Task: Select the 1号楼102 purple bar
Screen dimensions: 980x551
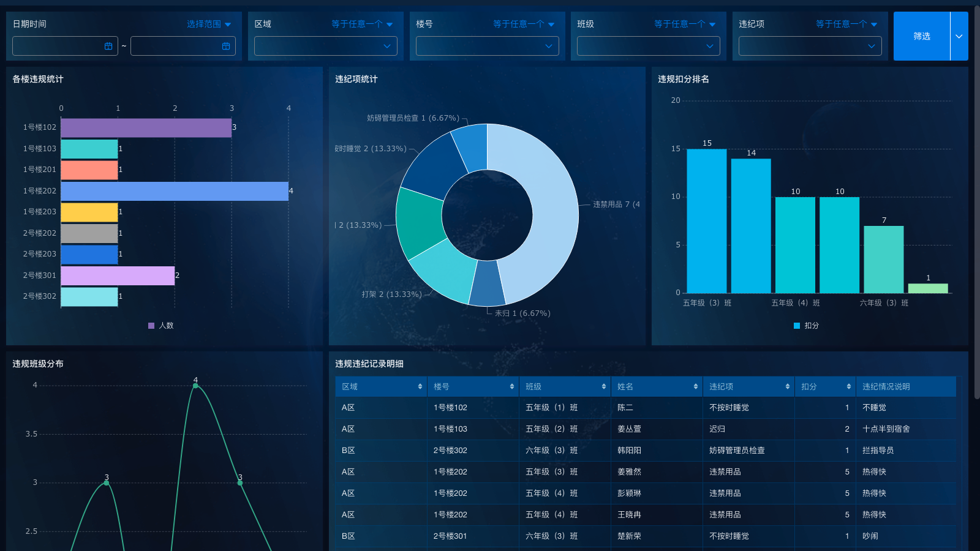Action: click(146, 127)
